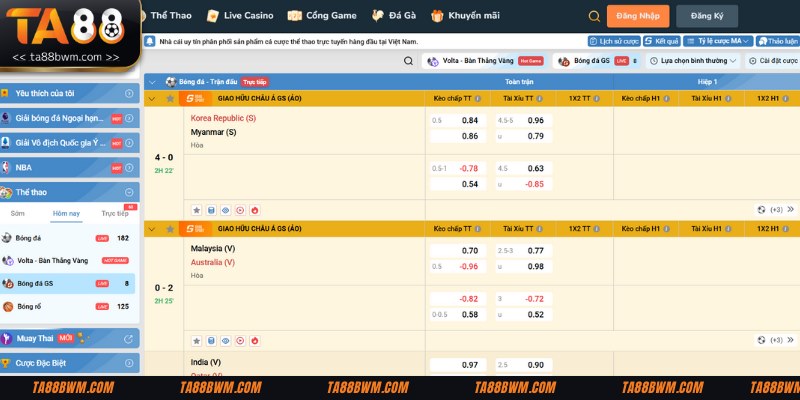The image size is (800, 400).
Task: Click info icon beside first Tài Xỉu TT
Action: (539, 98)
